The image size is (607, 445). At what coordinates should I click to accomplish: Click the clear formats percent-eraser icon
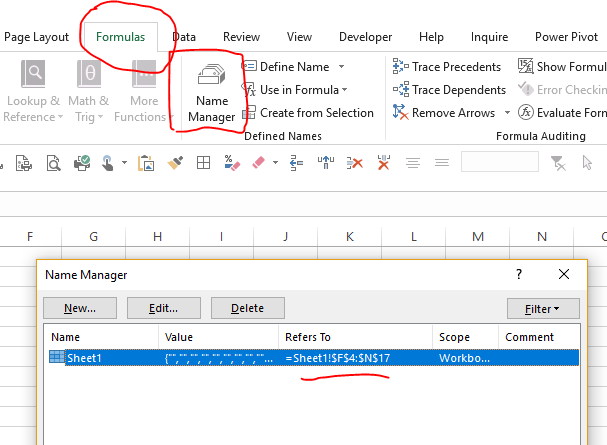[x=232, y=163]
